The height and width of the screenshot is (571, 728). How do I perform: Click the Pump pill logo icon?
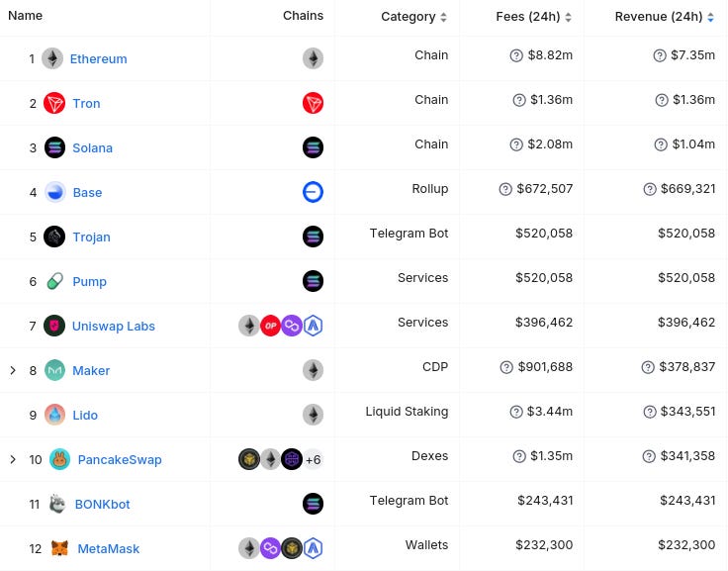pos(54,281)
